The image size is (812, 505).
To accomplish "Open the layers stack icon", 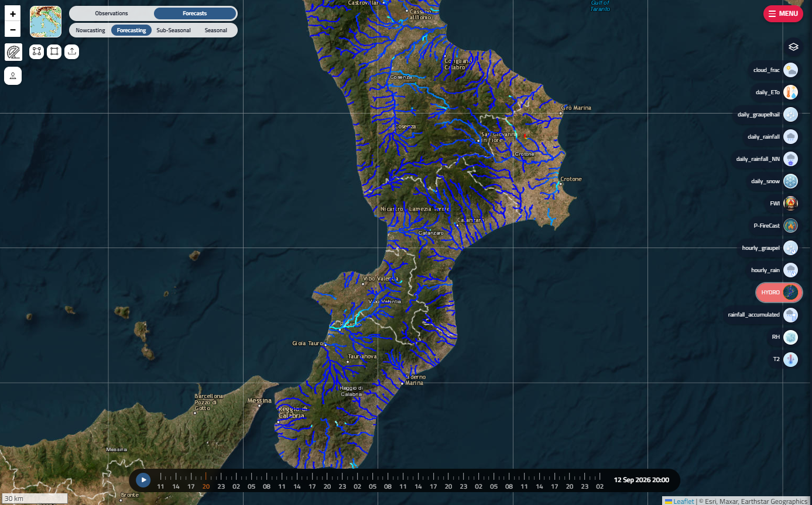I will tap(793, 47).
